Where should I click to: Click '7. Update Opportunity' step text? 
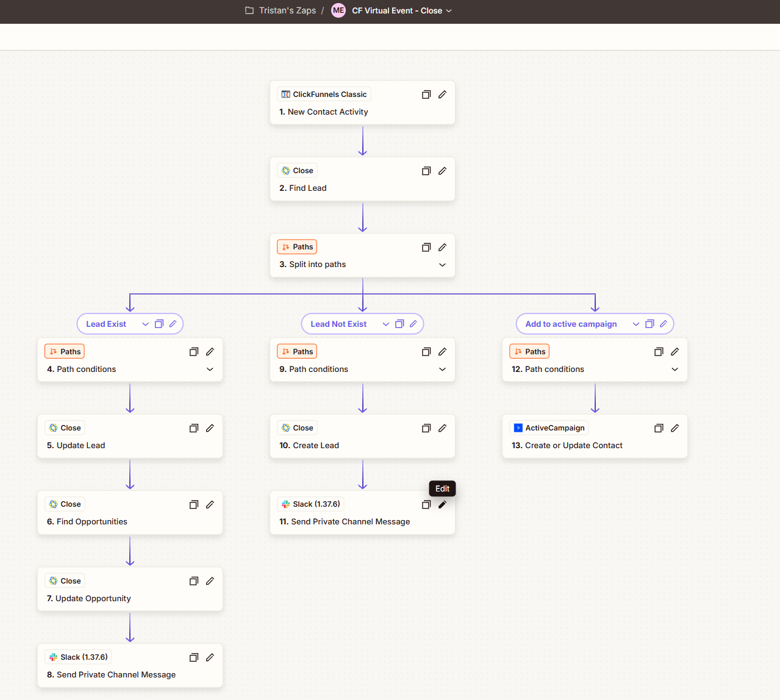pyautogui.click(x=89, y=599)
